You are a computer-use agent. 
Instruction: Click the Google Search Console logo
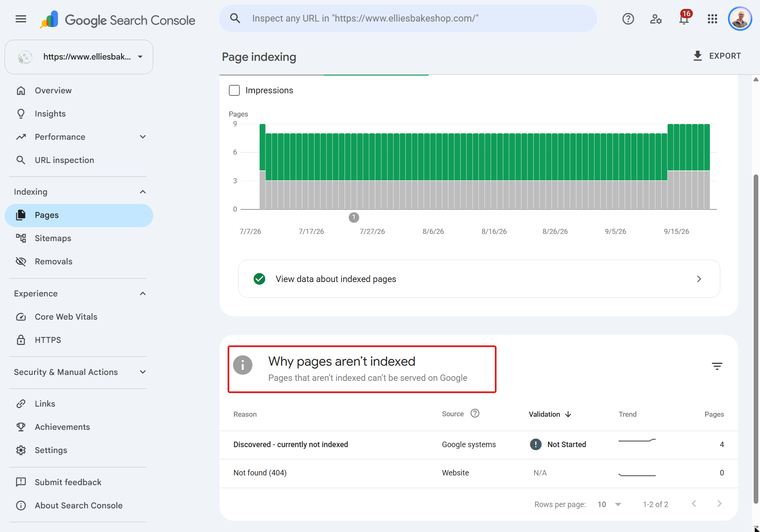click(x=117, y=20)
